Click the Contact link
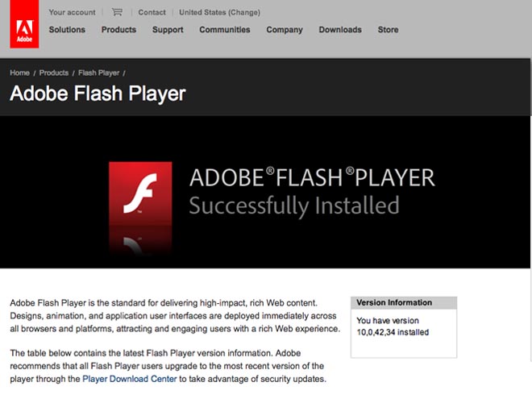The width and height of the screenshot is (532, 399). pyautogui.click(x=152, y=12)
